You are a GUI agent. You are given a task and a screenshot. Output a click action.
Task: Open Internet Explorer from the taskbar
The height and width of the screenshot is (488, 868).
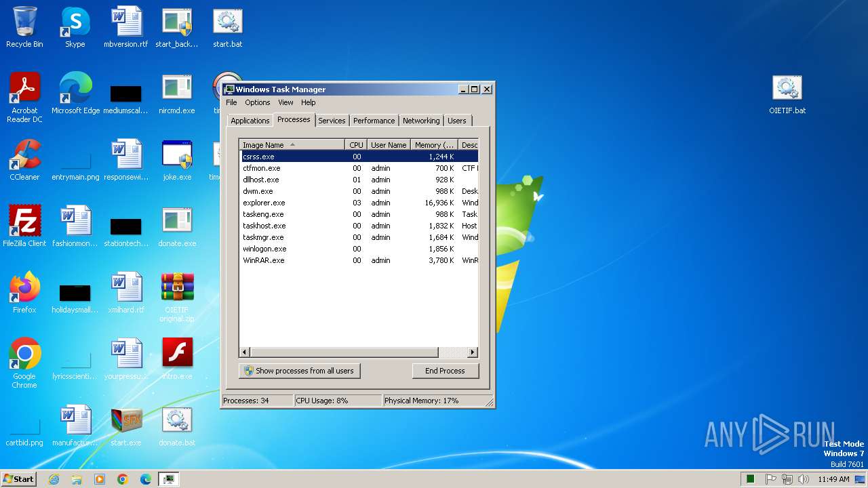tap(54, 479)
